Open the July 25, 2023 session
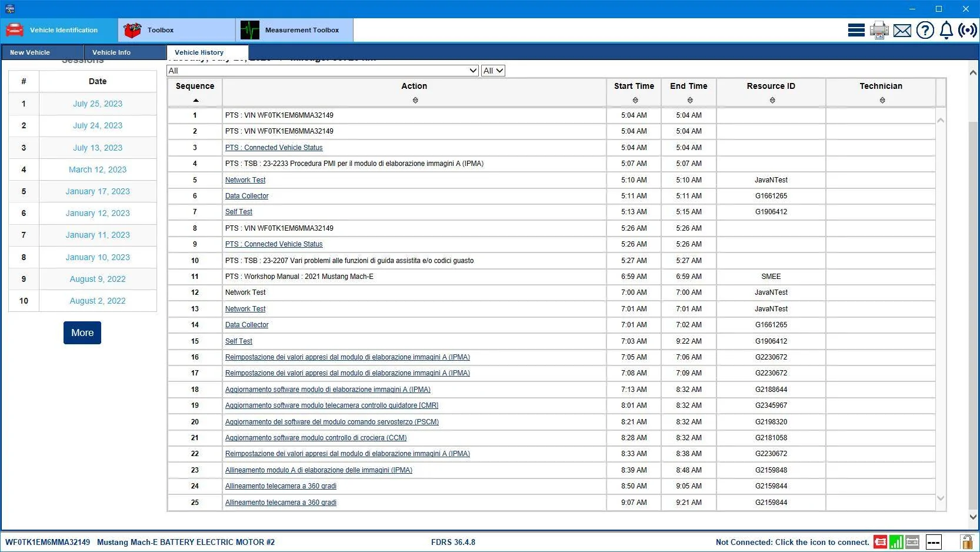Viewport: 980px width, 552px height. click(x=98, y=104)
